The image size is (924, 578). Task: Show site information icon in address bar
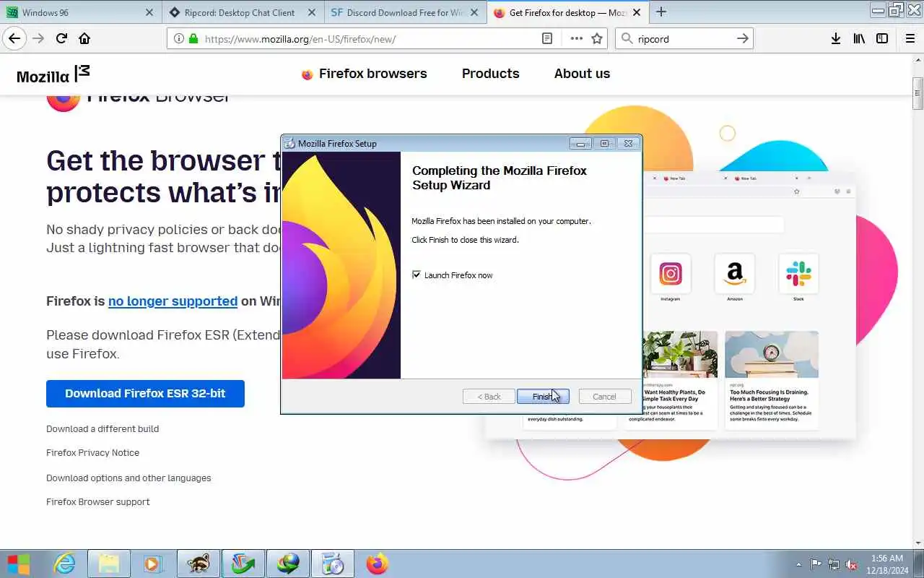(x=178, y=39)
